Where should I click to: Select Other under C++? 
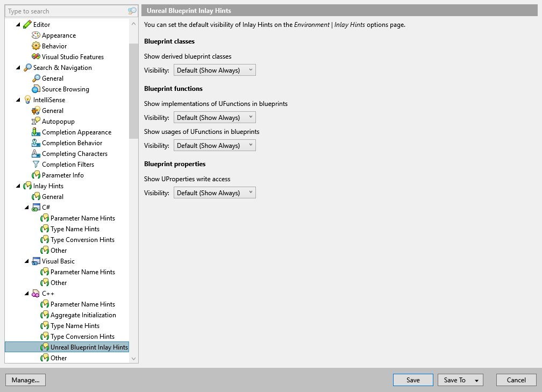pyautogui.click(x=59, y=358)
